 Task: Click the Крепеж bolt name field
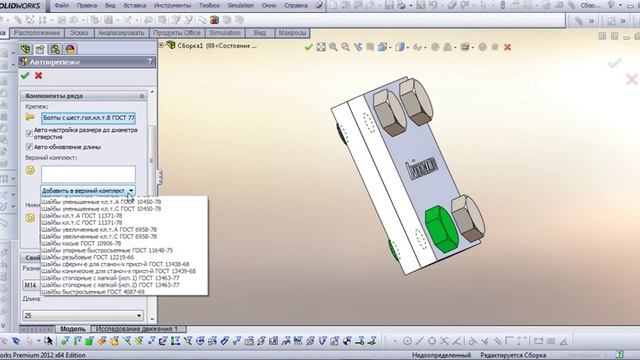pos(88,118)
